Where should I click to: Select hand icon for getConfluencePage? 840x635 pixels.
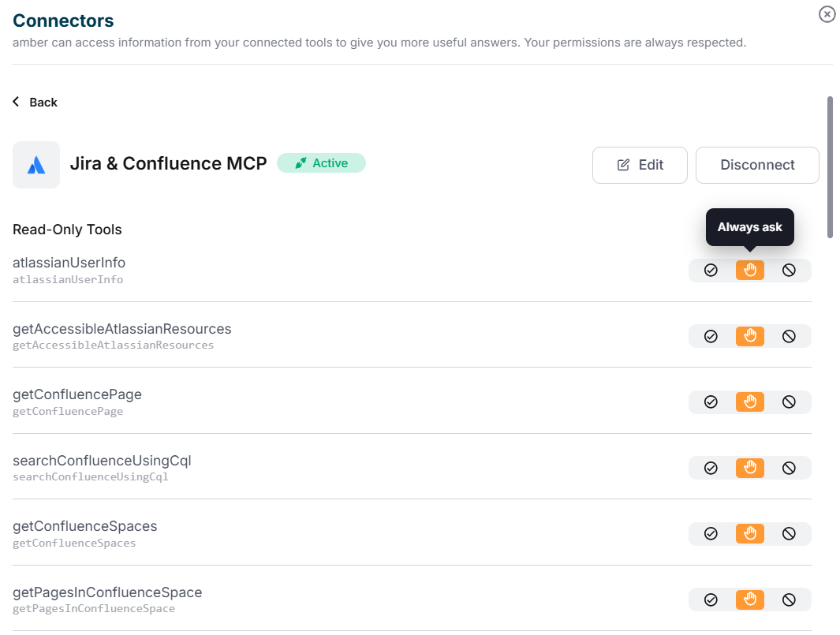[x=749, y=402]
